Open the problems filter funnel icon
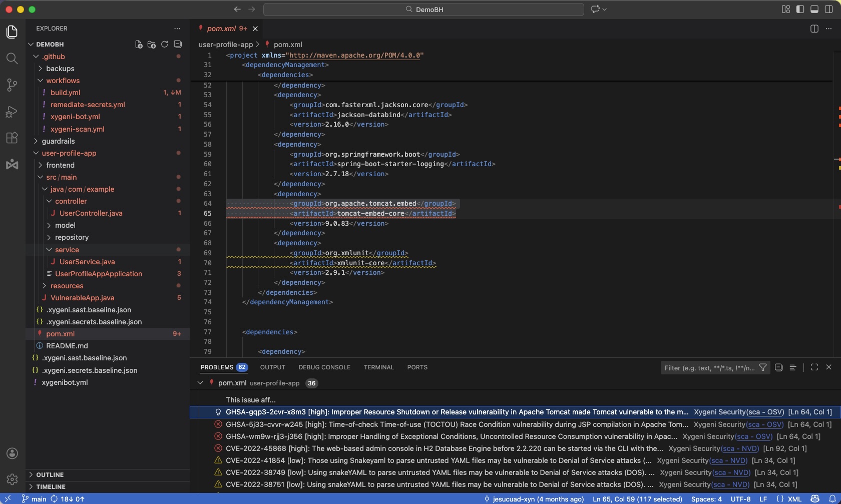The height and width of the screenshot is (504, 841). click(763, 367)
